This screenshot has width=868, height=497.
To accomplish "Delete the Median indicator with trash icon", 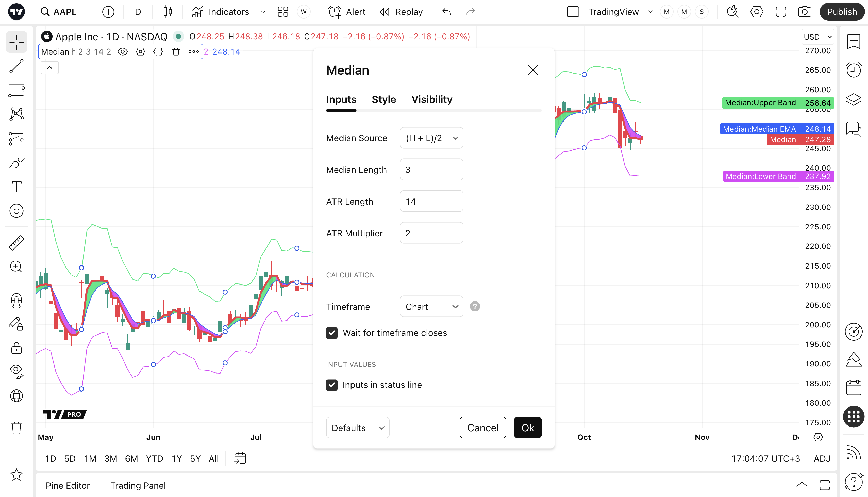I will point(176,51).
